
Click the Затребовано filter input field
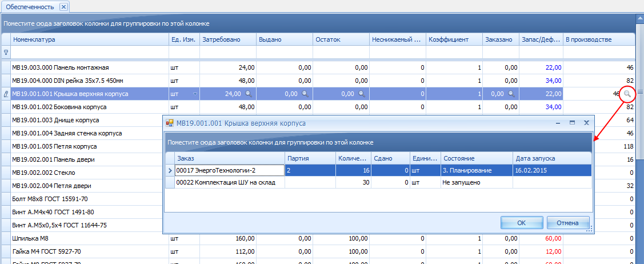pos(228,52)
